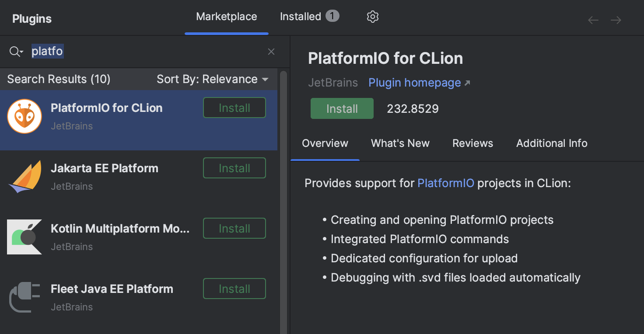This screenshot has width=644, height=334.
Task: Click JetBrains vendor name in details
Action: (333, 83)
